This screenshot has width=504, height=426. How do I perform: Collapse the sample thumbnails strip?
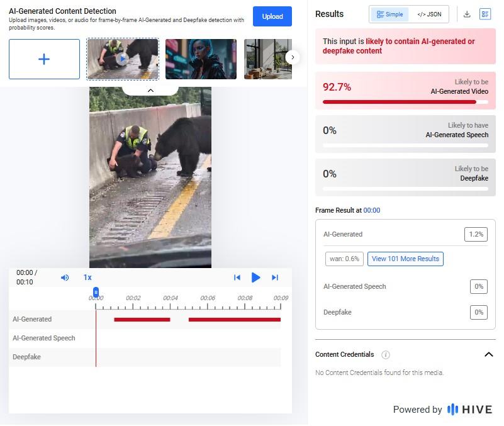pyautogui.click(x=150, y=91)
